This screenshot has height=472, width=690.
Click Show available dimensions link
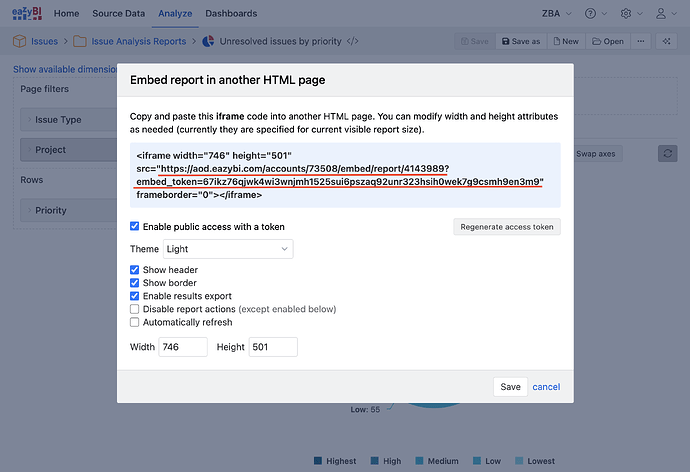65,70
